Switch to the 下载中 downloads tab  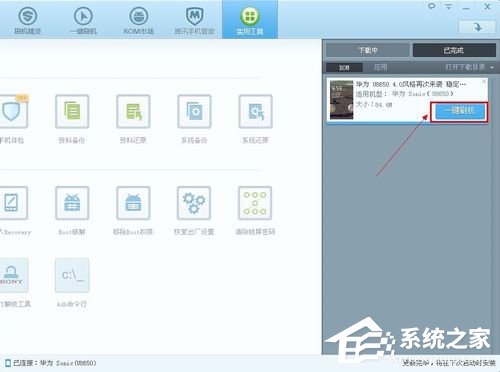368,50
